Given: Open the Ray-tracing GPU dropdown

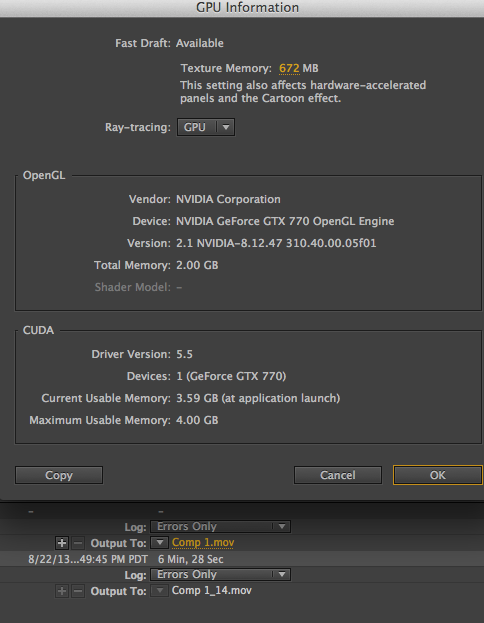Looking at the screenshot, I should [206, 127].
